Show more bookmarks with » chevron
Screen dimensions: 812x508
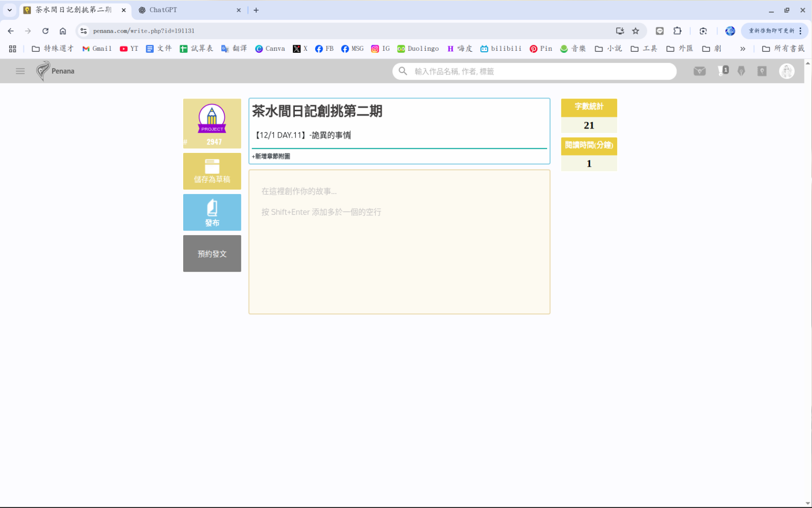point(742,49)
